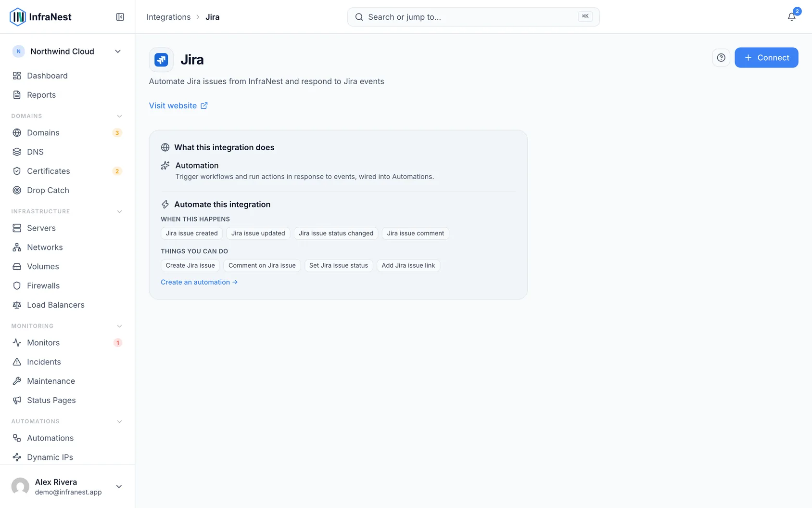812x508 pixels.
Task: Click the Firewalls shield icon
Action: tap(17, 286)
